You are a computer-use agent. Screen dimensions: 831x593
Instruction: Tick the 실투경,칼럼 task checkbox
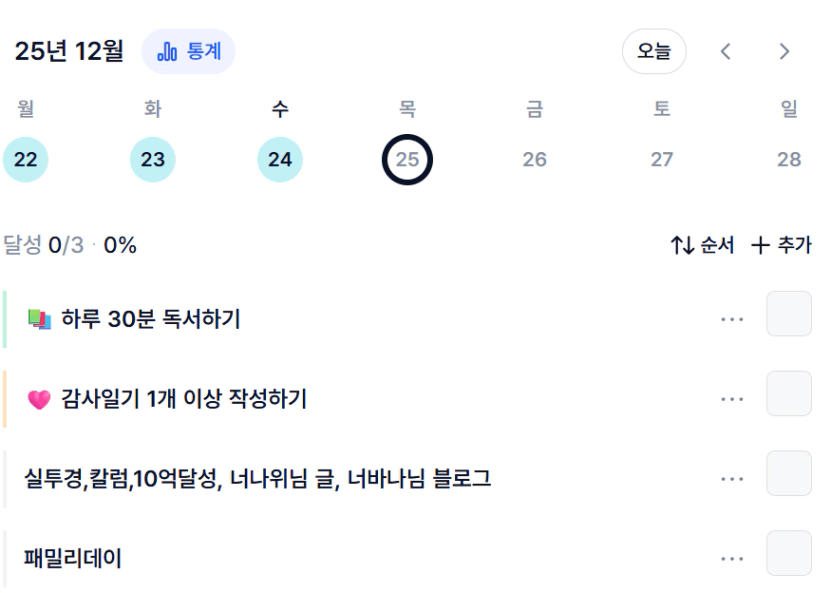788,474
